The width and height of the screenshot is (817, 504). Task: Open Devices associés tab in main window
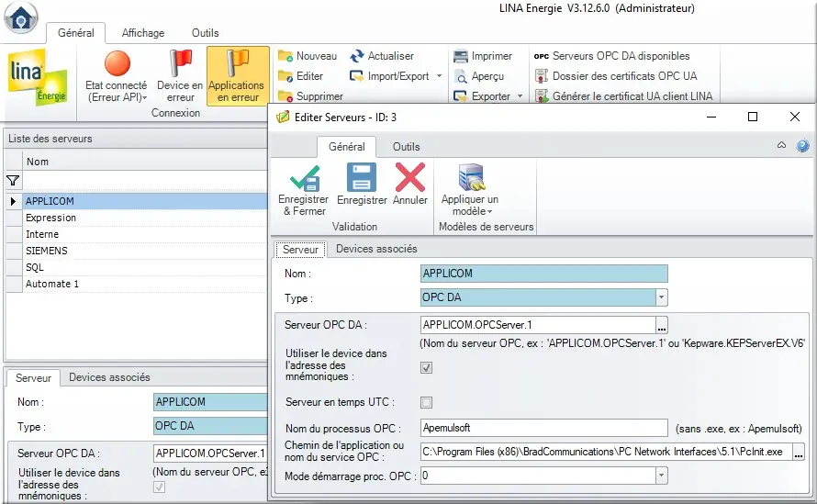(x=109, y=377)
